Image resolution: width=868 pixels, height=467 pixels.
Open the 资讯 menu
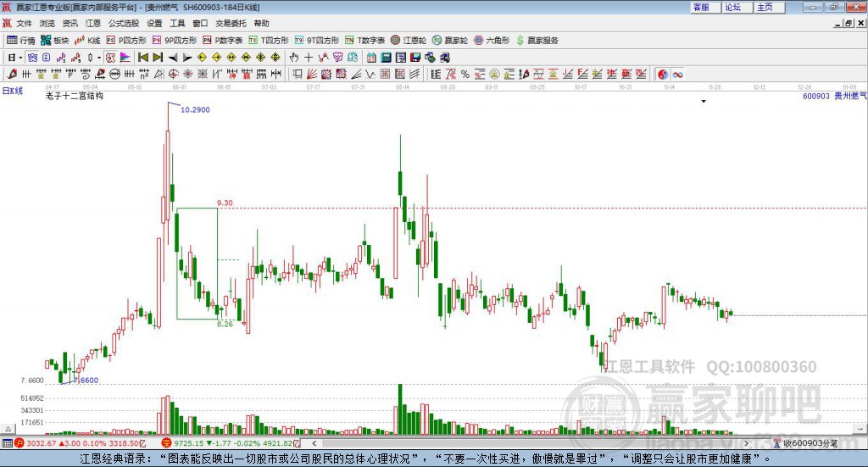click(70, 23)
